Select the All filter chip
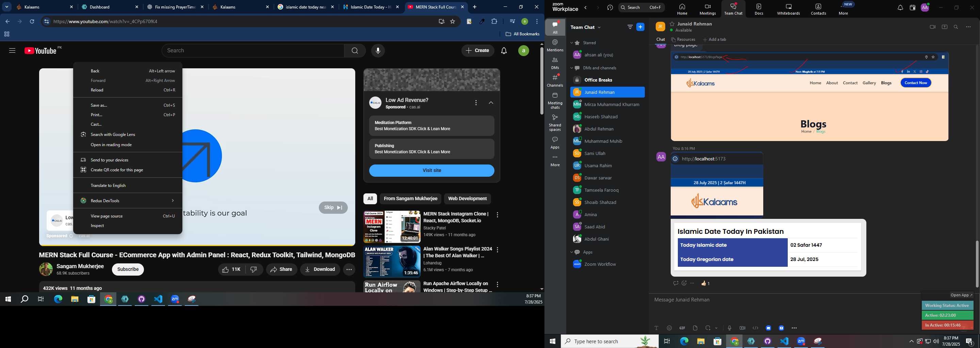This screenshot has width=980, height=348. click(x=370, y=199)
